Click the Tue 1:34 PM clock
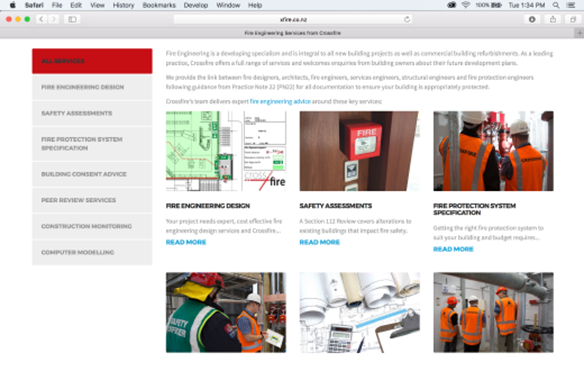584x370 pixels. (x=527, y=5)
